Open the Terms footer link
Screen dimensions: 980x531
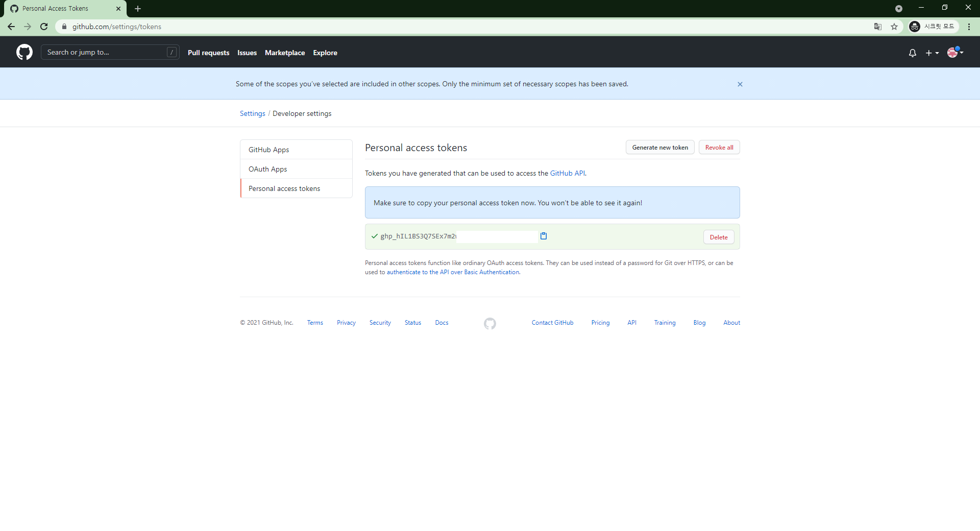tap(315, 323)
